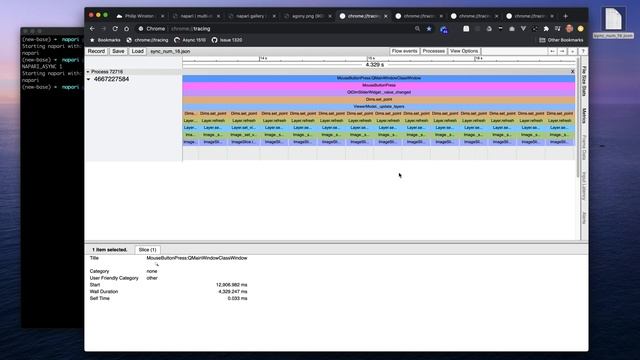This screenshot has width=640, height=360.
Task: Open the Processes dropdown
Action: [x=433, y=51]
